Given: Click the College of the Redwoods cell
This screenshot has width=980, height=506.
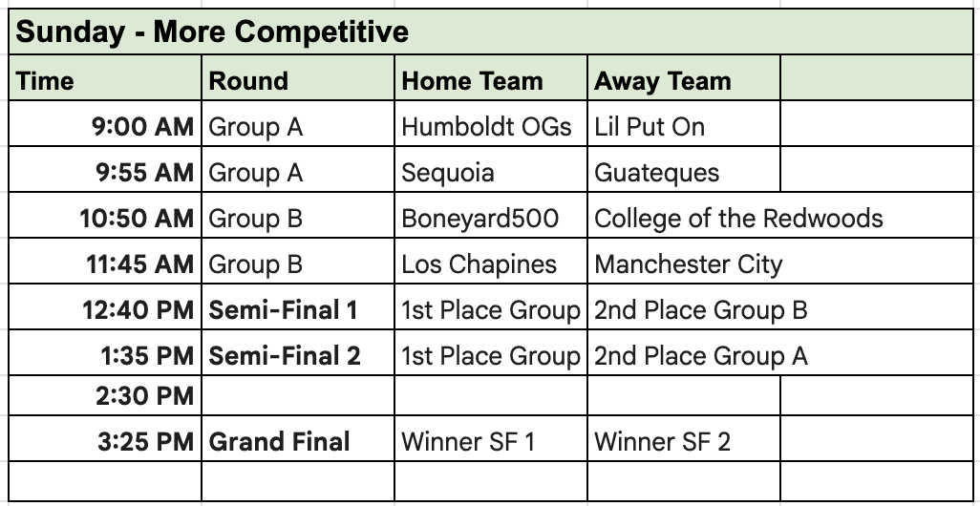Looking at the screenshot, I should click(x=737, y=219).
